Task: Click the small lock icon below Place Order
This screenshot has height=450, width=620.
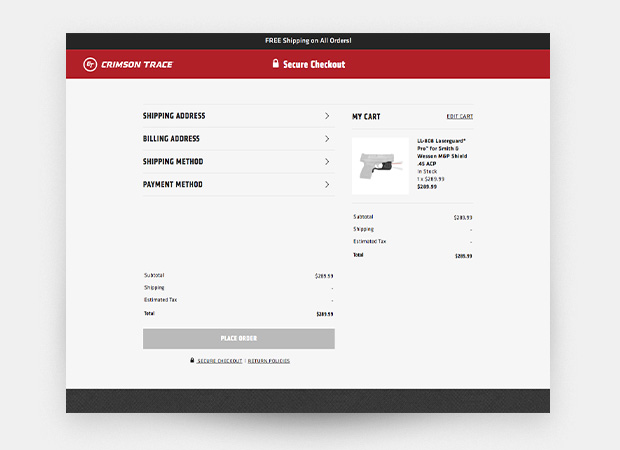Action: (x=192, y=360)
